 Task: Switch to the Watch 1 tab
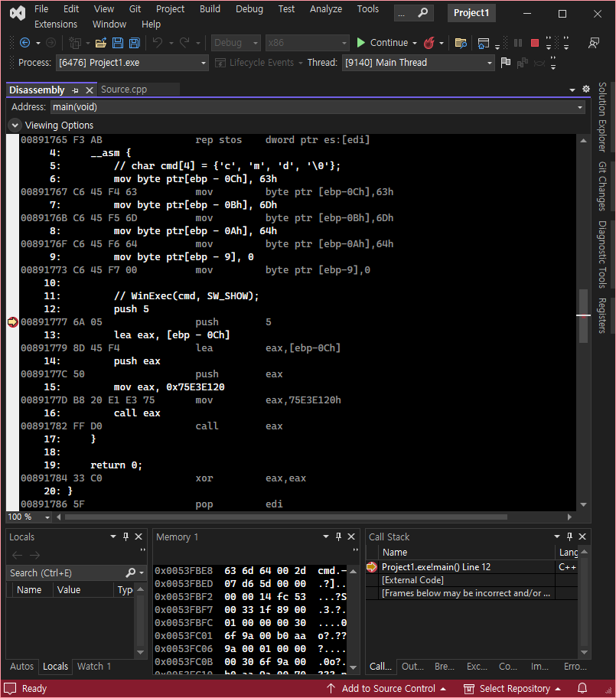(x=94, y=667)
